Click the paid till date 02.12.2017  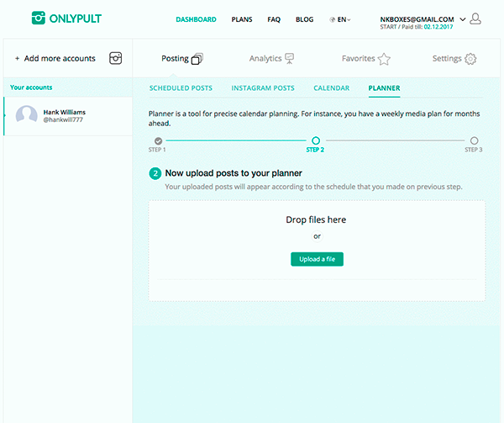(x=438, y=27)
